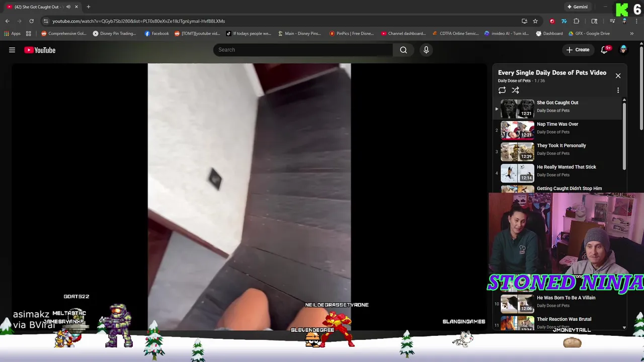Open the YouTube hamburger guide menu
Image resolution: width=644 pixels, height=362 pixels.
pyautogui.click(x=12, y=50)
